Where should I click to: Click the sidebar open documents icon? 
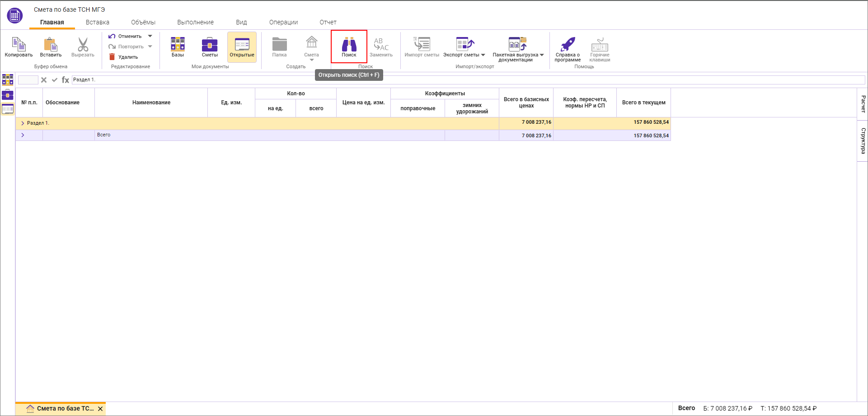click(x=8, y=109)
